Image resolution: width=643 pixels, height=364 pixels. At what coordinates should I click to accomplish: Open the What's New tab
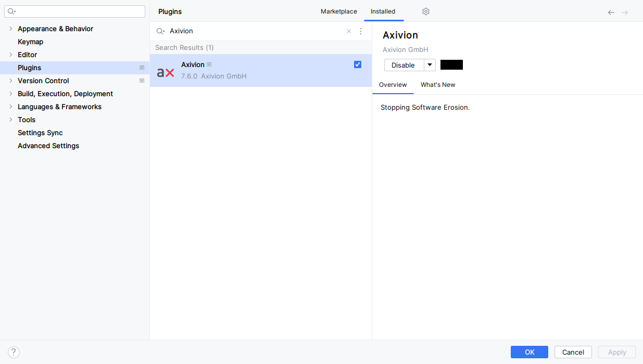(x=438, y=85)
